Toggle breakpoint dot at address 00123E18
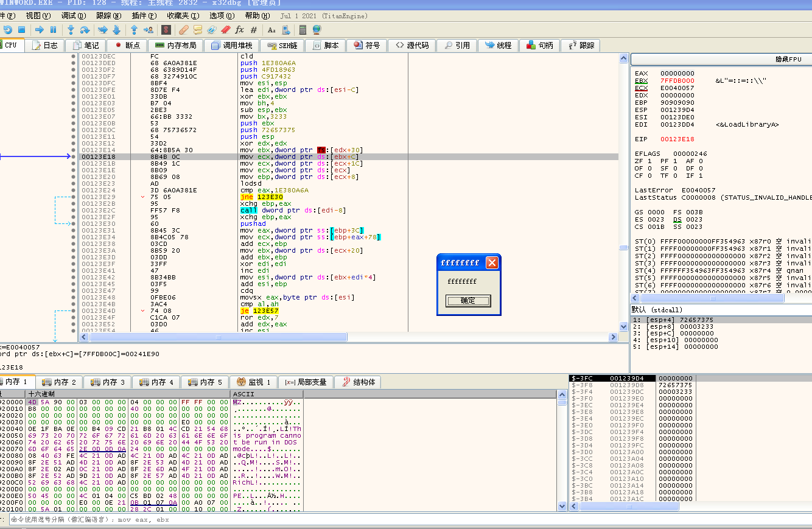Viewport: 812px width, 529px height. [74, 156]
